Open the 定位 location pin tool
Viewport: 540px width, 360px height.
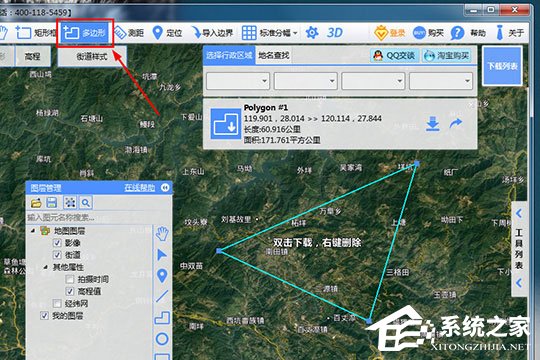(167, 33)
